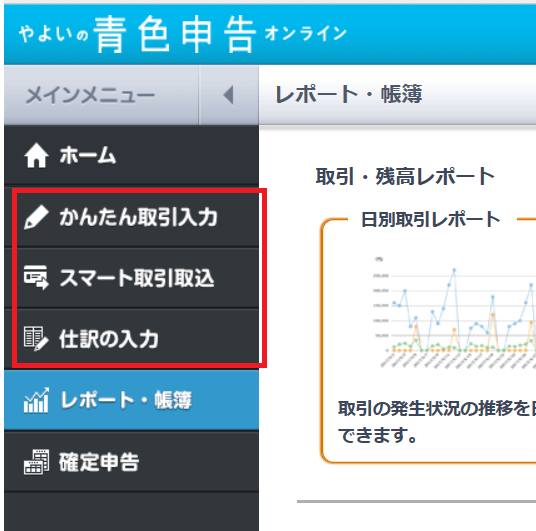The height and width of the screenshot is (531, 536).
Task: Click the pencil icon beside かんたん取引入力
Action: (36, 217)
